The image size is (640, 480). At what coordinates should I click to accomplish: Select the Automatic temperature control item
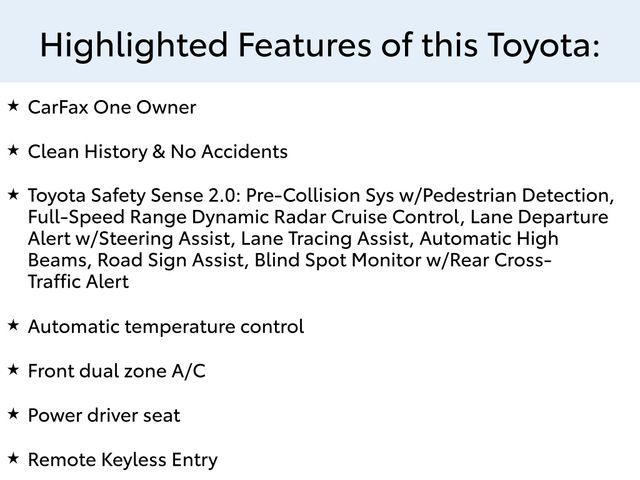[x=166, y=326]
